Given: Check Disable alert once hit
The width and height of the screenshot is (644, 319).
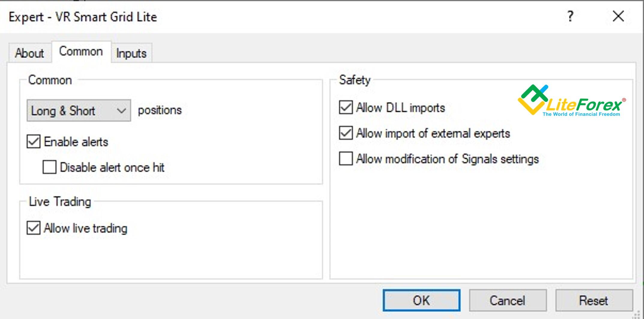Looking at the screenshot, I should click(x=49, y=167).
